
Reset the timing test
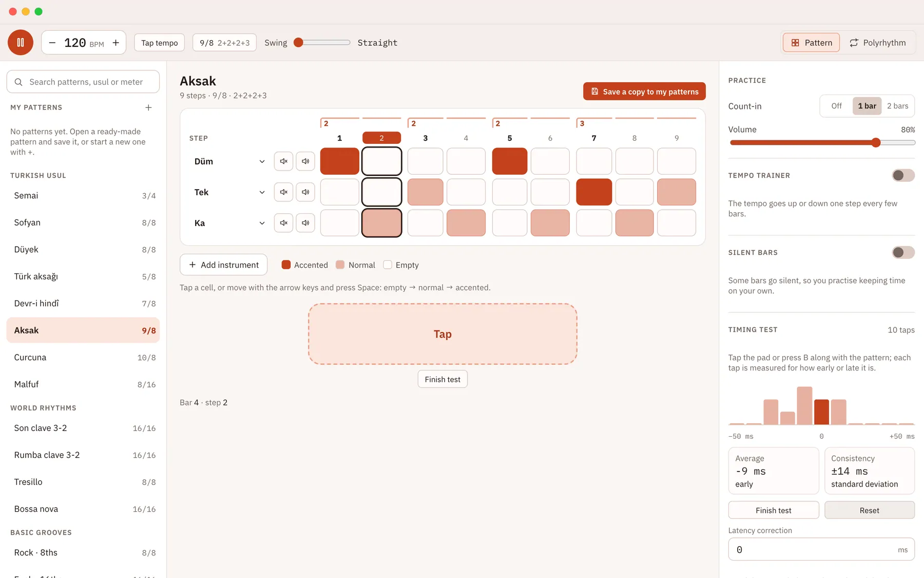coord(869,510)
